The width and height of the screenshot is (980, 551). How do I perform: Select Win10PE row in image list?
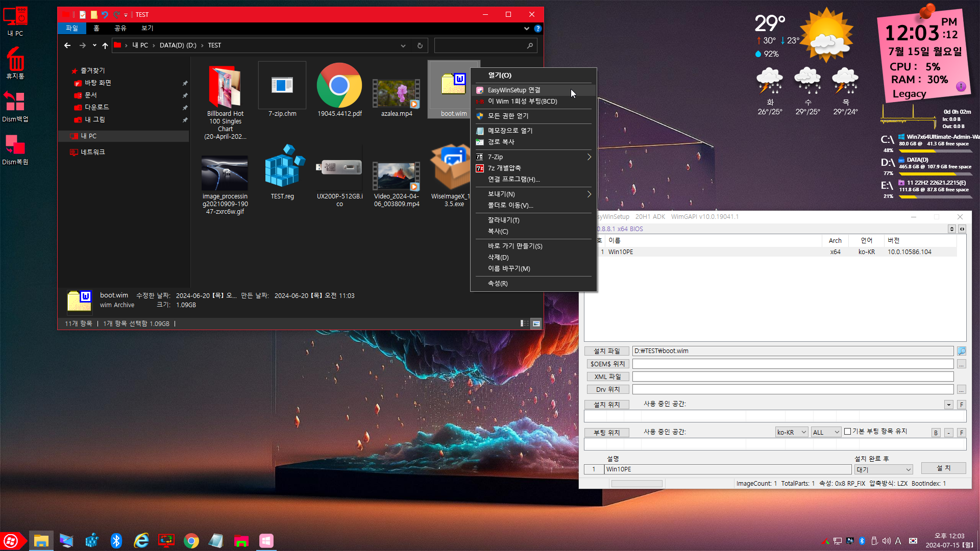click(776, 252)
